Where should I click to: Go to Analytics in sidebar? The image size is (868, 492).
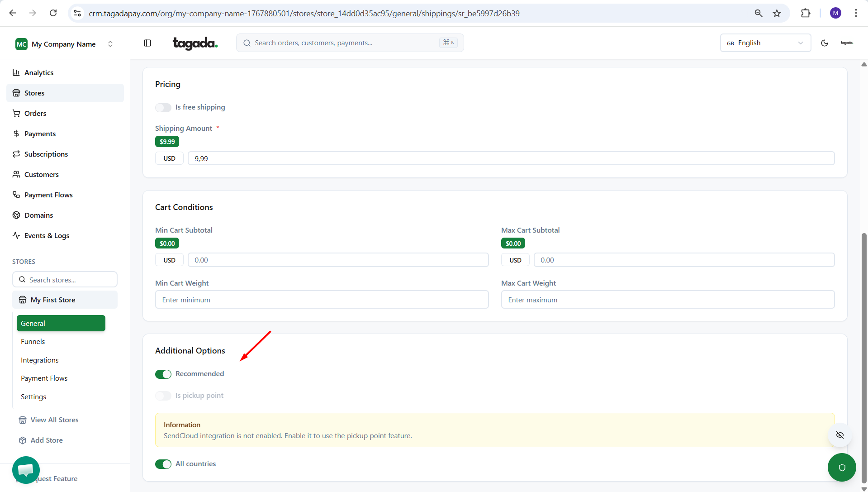[x=39, y=73]
